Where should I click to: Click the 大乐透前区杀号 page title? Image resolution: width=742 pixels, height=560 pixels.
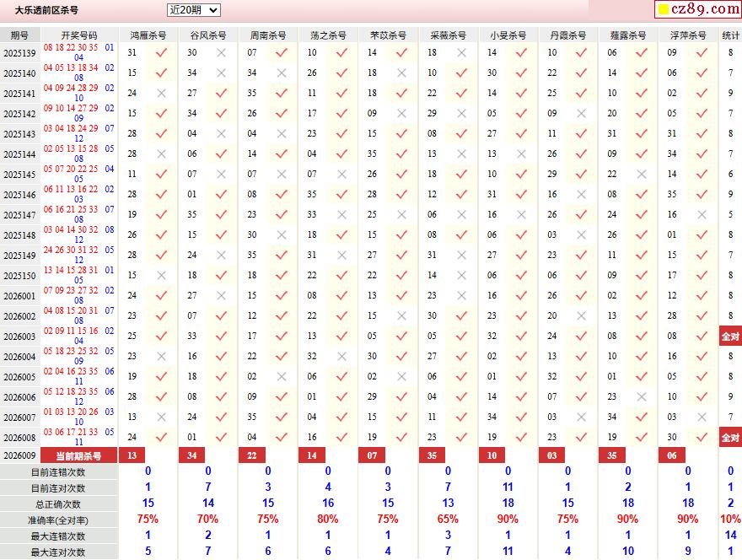46,10
